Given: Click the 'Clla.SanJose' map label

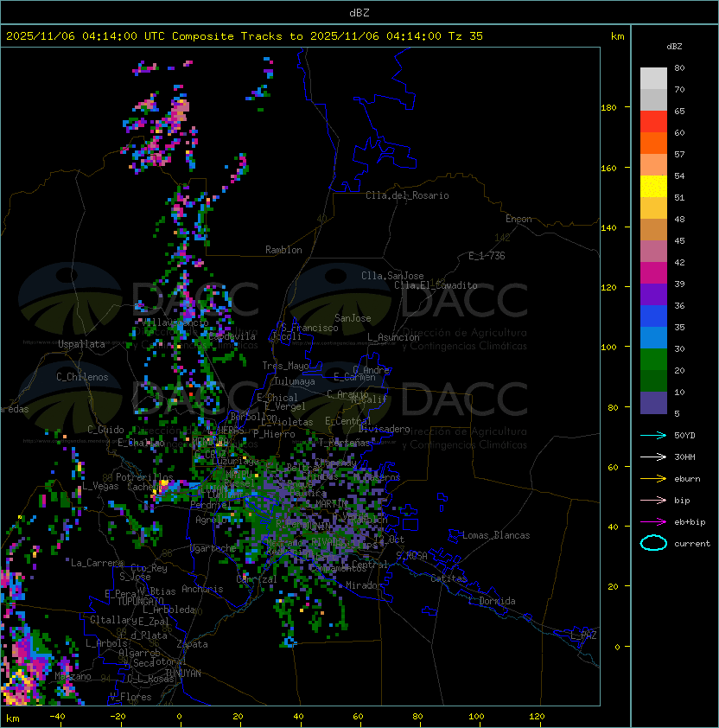Looking at the screenshot, I should [392, 276].
